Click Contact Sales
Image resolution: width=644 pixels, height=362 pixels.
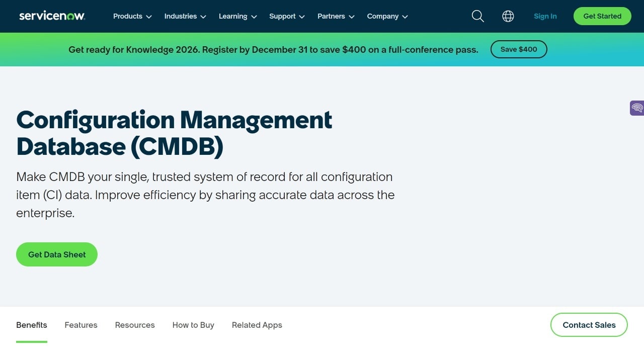589,325
